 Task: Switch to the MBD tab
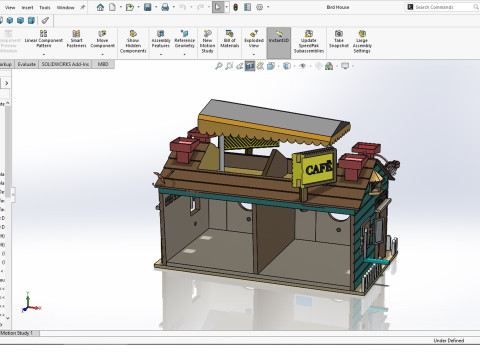pos(103,64)
